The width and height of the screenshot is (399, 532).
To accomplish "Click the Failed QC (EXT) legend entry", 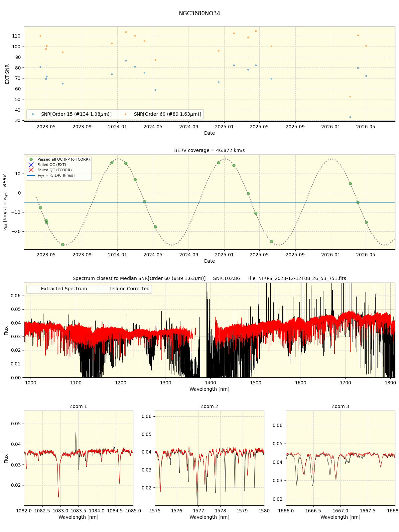I will (x=48, y=165).
